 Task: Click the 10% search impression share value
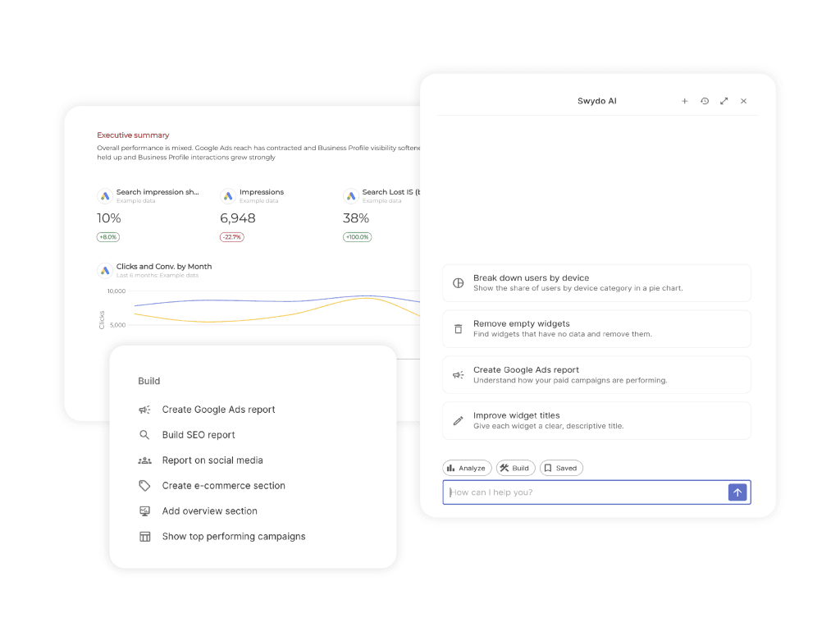coord(109,218)
